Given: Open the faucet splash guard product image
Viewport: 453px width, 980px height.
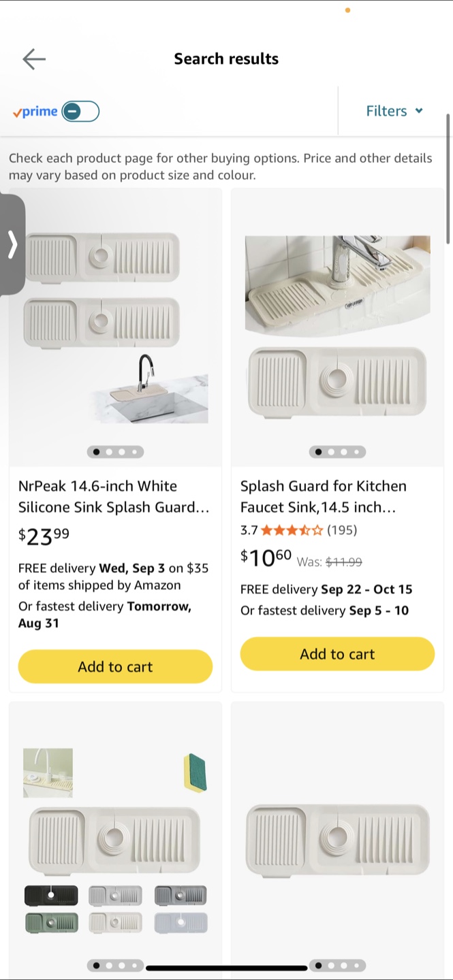Looking at the screenshot, I should (x=337, y=327).
